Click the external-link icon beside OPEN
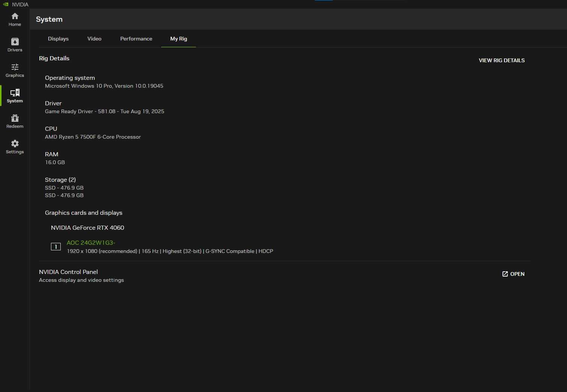567x392 pixels. tap(505, 274)
